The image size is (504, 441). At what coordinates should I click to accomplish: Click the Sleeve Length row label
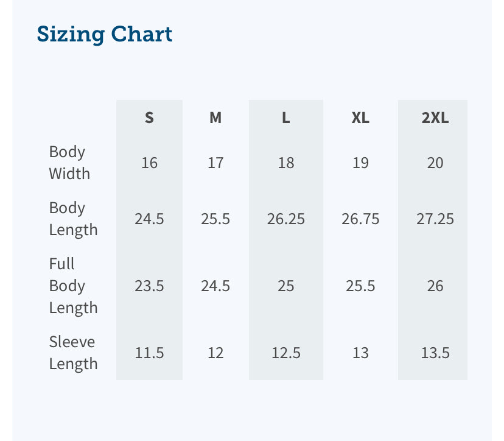[x=73, y=353]
